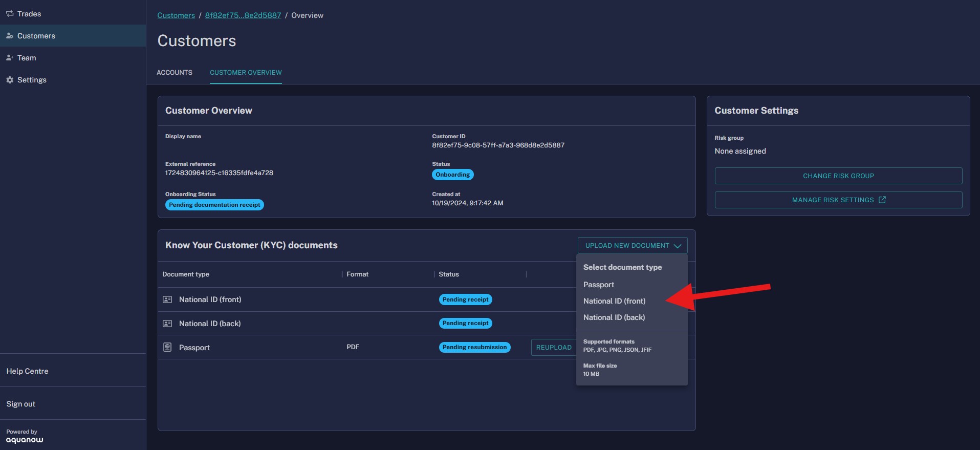Select National ID (front) in the dropdown menu
980x450 pixels.
[x=614, y=301]
